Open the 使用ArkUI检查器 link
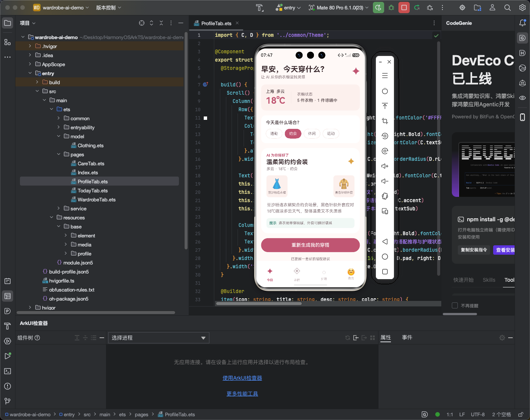 click(x=242, y=378)
